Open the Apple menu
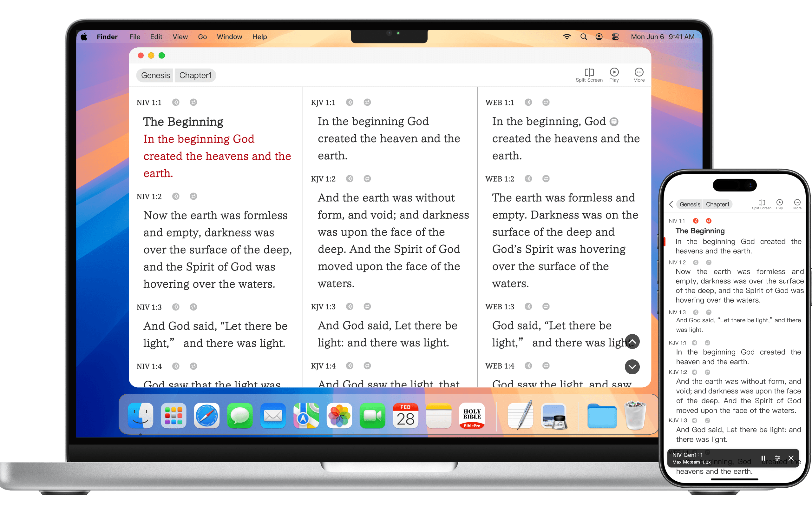Image resolution: width=812 pixels, height=508 pixels. 84,37
